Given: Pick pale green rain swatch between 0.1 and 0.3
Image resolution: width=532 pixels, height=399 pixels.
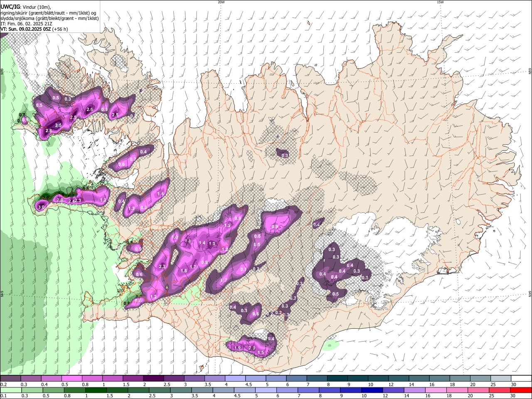Looking at the screenshot, I should point(10,390).
